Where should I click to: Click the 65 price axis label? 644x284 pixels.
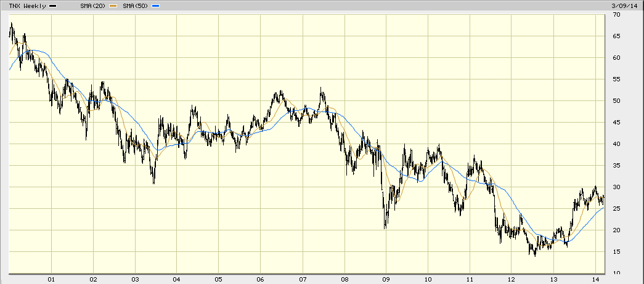tap(616, 36)
